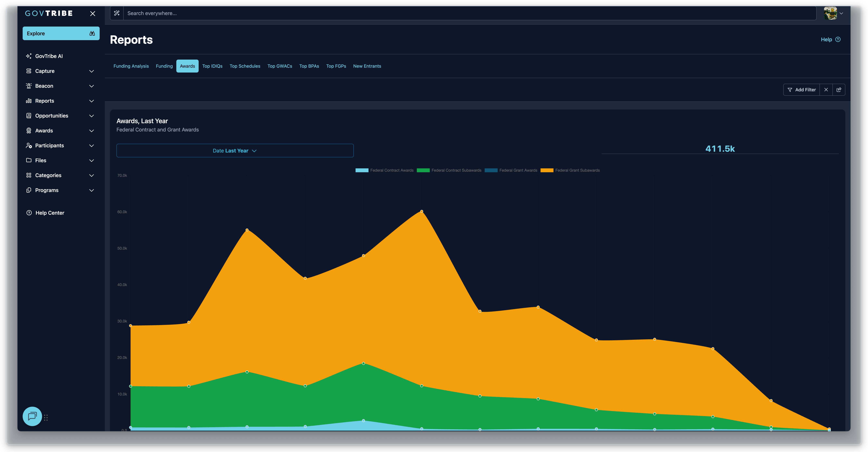Click the Add Filter button
The image size is (868, 452).
801,90
